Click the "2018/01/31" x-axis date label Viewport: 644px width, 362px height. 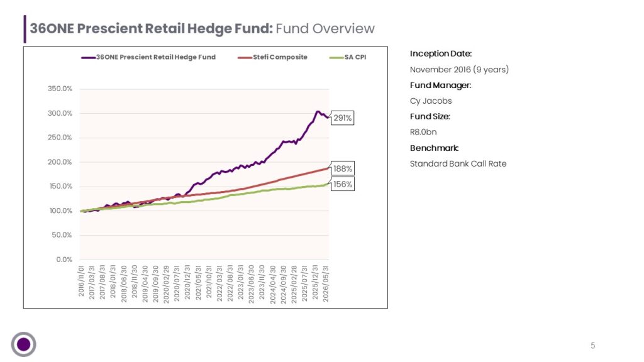coord(113,282)
